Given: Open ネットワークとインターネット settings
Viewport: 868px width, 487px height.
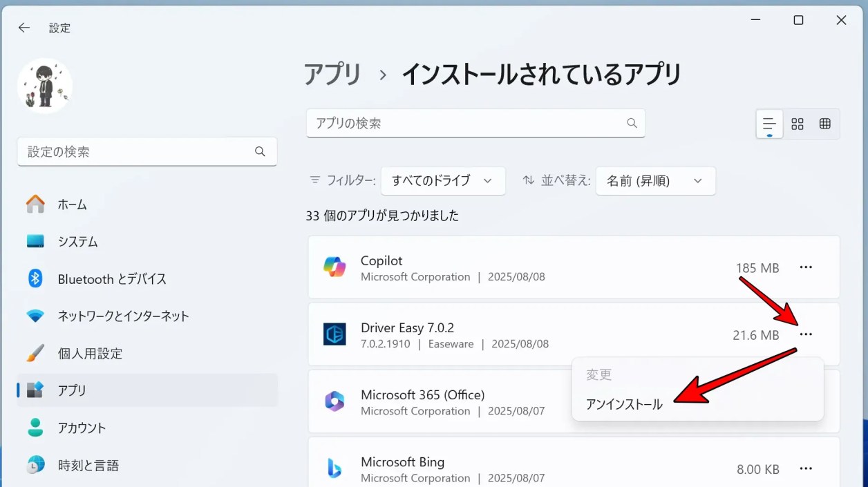Looking at the screenshot, I should coord(147,316).
